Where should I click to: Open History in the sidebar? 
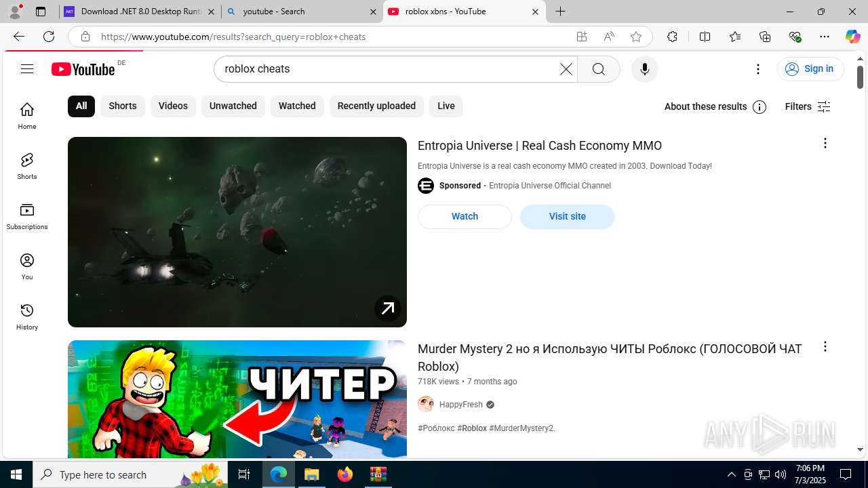27,317
